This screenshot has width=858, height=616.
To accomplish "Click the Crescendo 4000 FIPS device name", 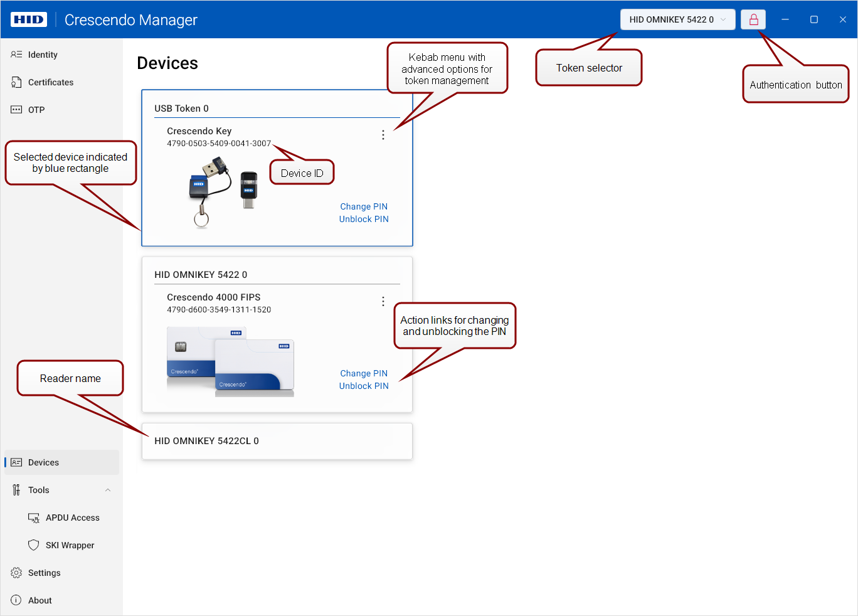I will click(214, 297).
